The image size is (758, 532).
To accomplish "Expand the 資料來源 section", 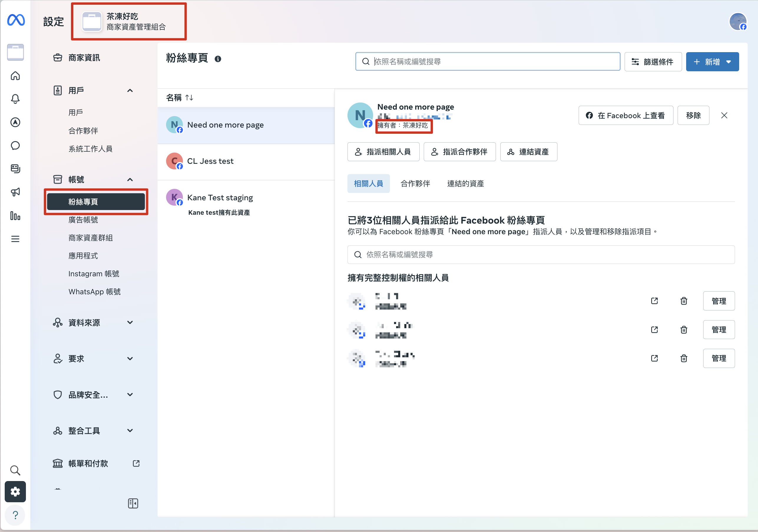I will [x=130, y=322].
